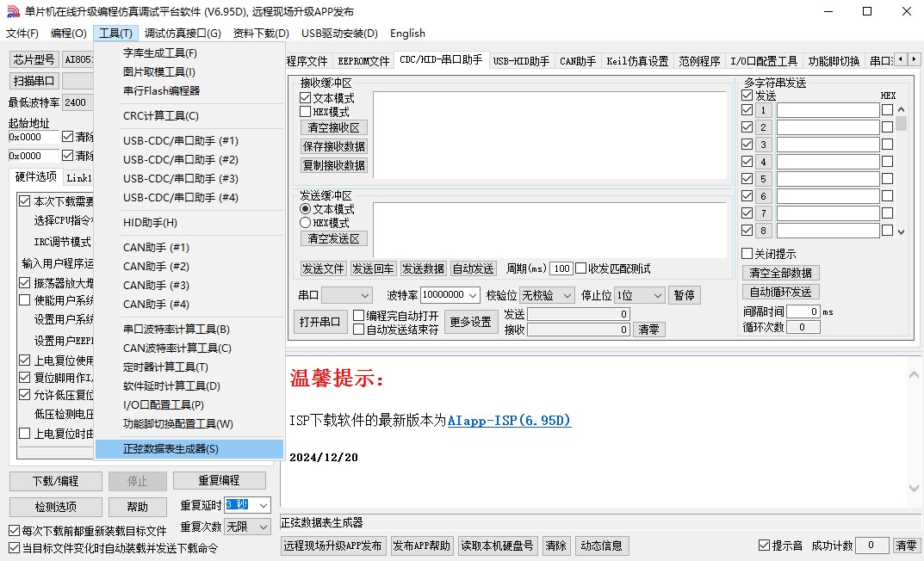Open 图片取模工具(I) from Tools menu
The height and width of the screenshot is (561, 924).
pyautogui.click(x=189, y=71)
